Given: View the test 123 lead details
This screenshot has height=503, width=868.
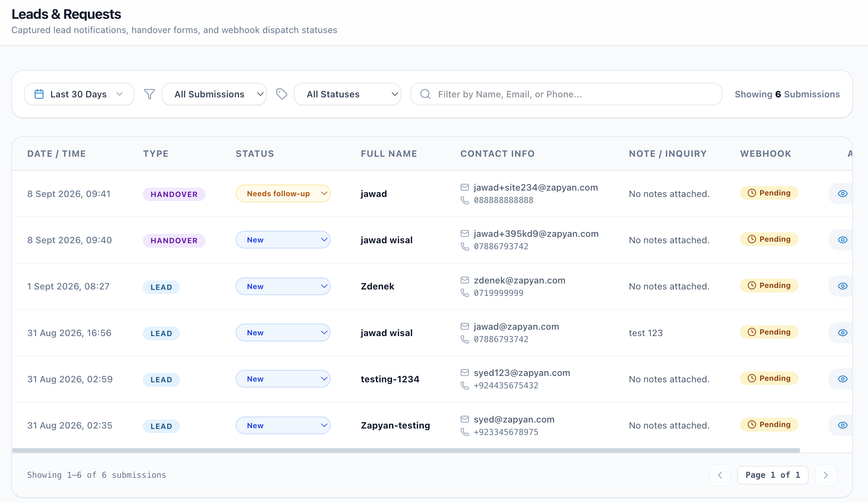Looking at the screenshot, I should click(842, 333).
